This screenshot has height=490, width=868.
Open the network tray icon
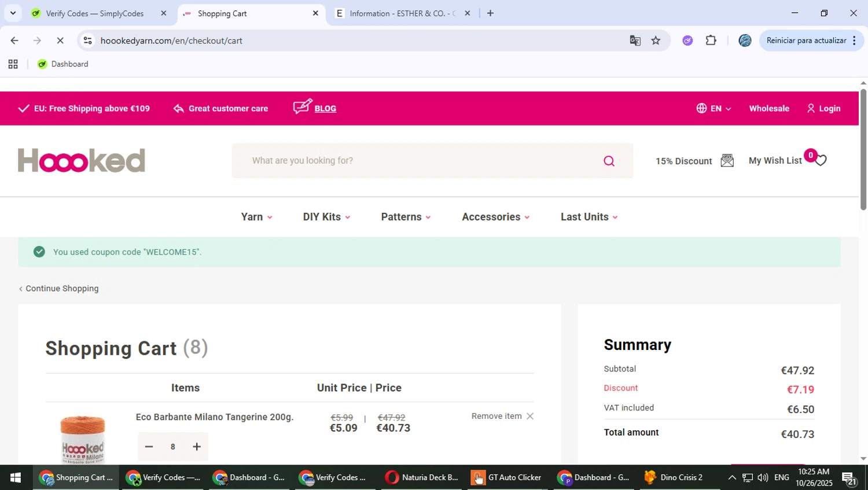click(x=748, y=477)
